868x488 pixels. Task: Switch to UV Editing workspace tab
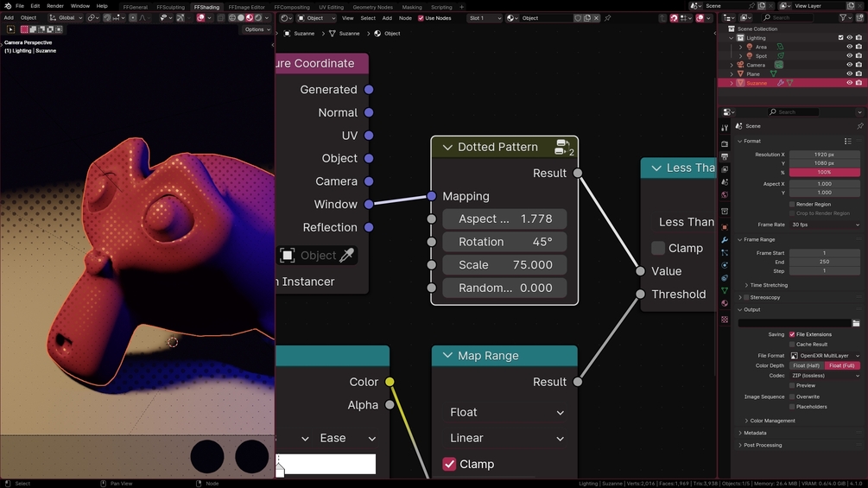click(x=331, y=7)
